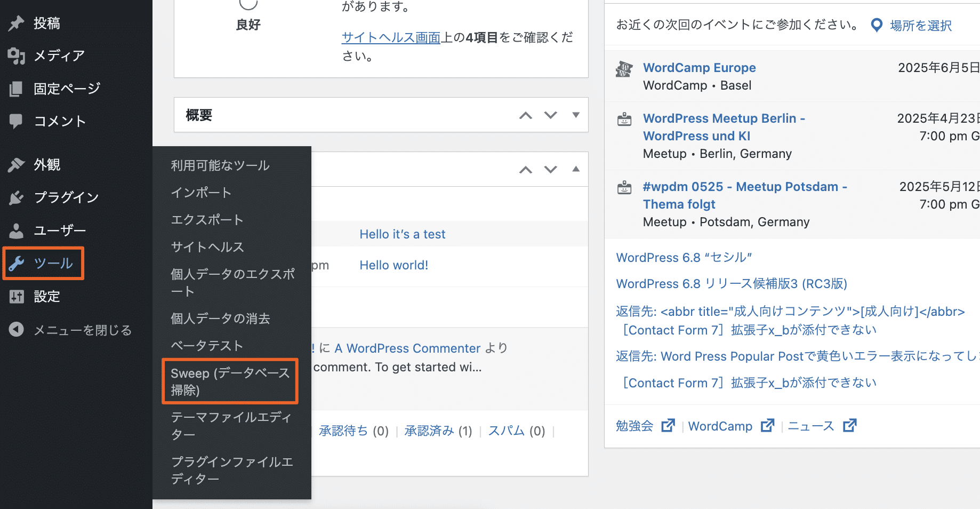
Task: Open the "Hello world!" post link
Action: coord(393,265)
